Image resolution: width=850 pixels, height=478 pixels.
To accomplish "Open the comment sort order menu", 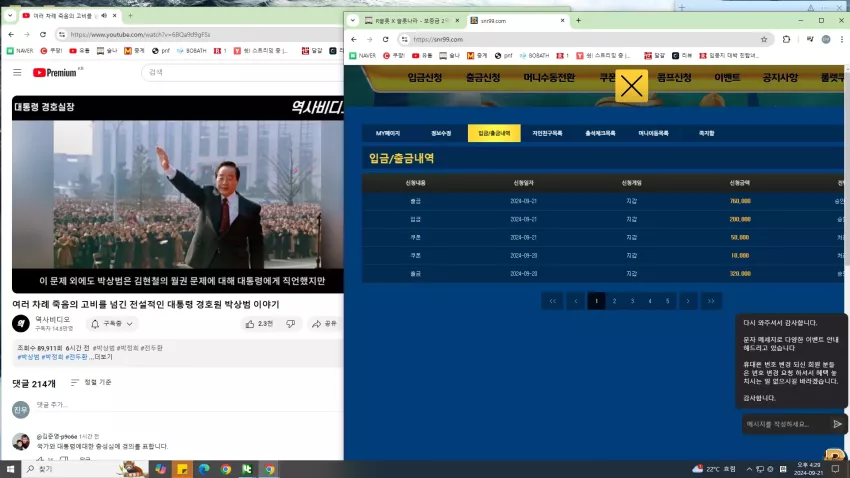I will 91,382.
